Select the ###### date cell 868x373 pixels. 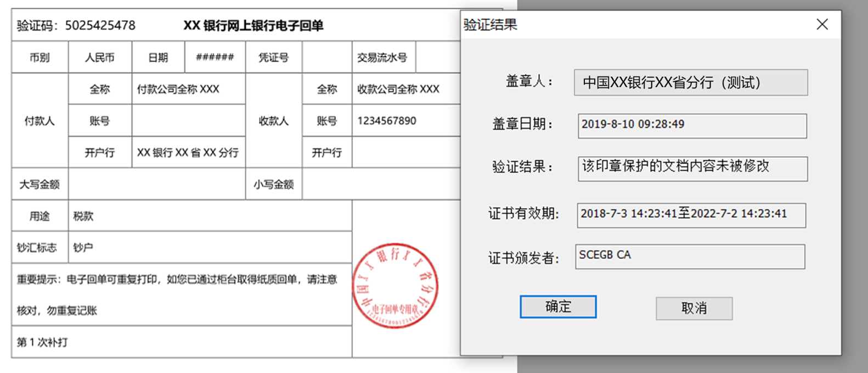(x=215, y=57)
